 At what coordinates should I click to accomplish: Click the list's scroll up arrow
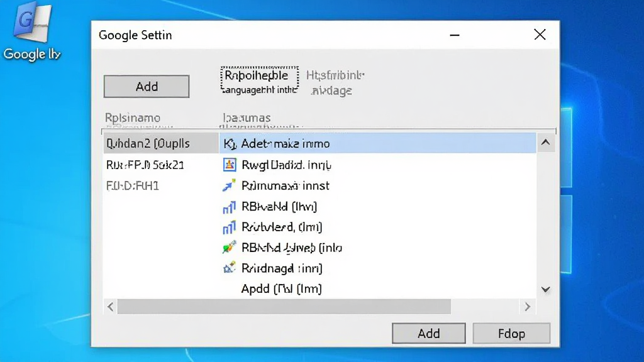tap(545, 143)
